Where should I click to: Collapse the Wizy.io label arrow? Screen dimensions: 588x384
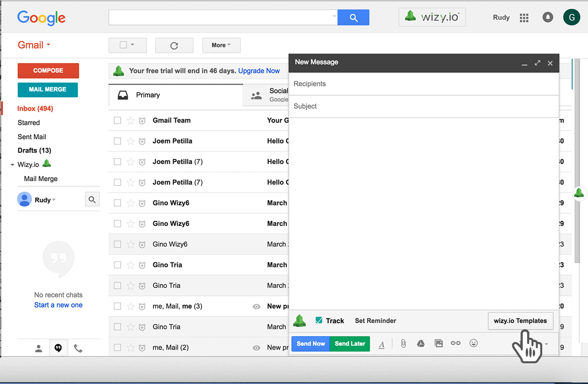coord(12,165)
